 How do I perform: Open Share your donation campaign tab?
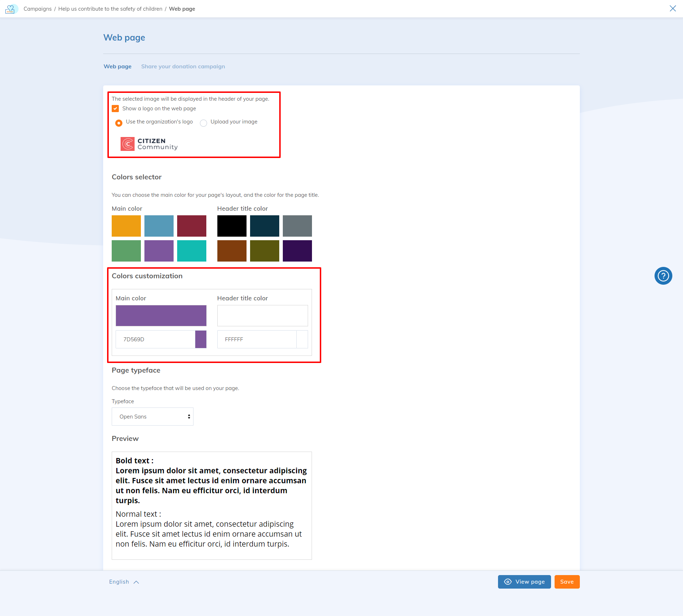(x=183, y=67)
